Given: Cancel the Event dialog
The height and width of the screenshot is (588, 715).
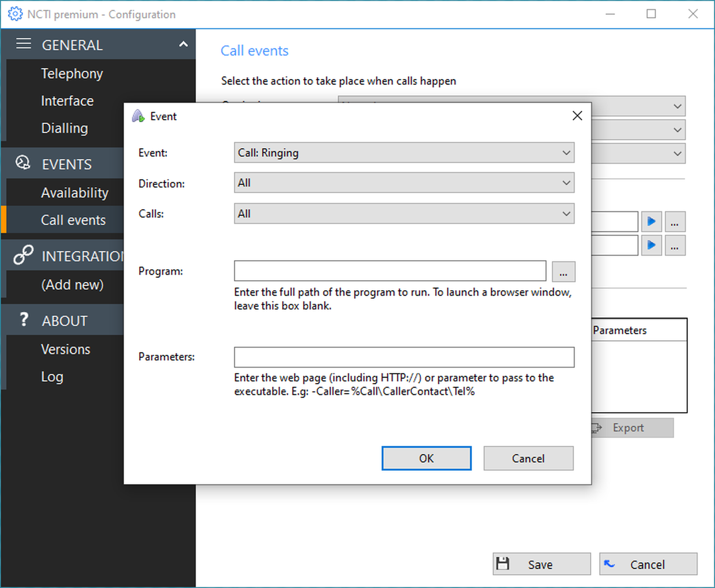Looking at the screenshot, I should [x=528, y=458].
